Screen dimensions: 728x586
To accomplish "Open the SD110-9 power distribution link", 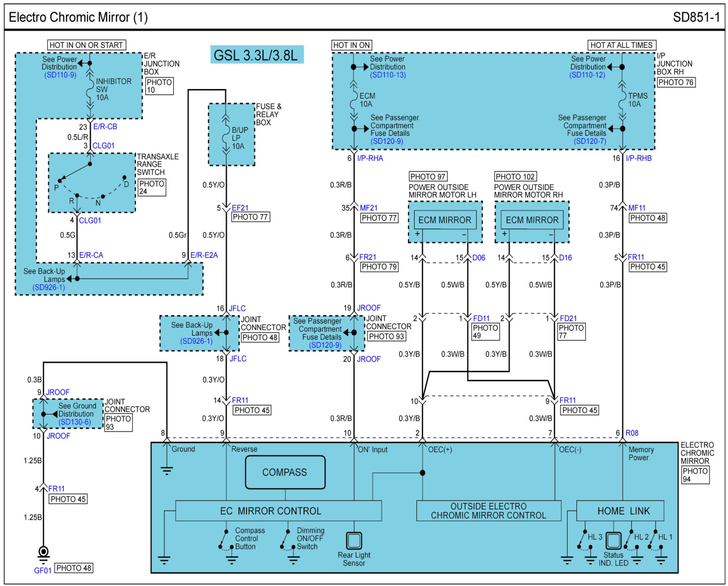I will 60,75.
